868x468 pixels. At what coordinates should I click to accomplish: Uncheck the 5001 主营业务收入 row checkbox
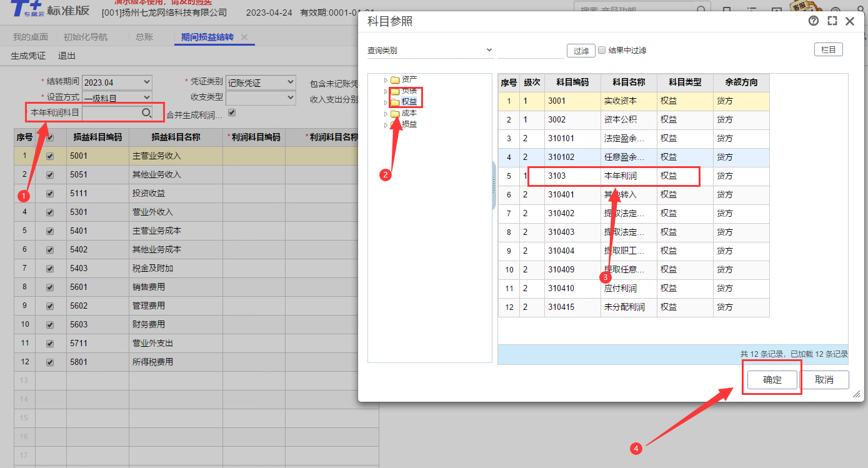[51, 156]
